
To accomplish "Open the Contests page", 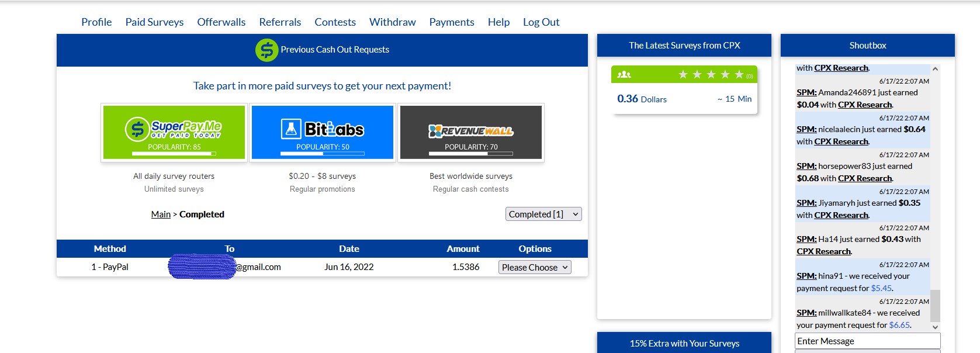I will coord(335,22).
